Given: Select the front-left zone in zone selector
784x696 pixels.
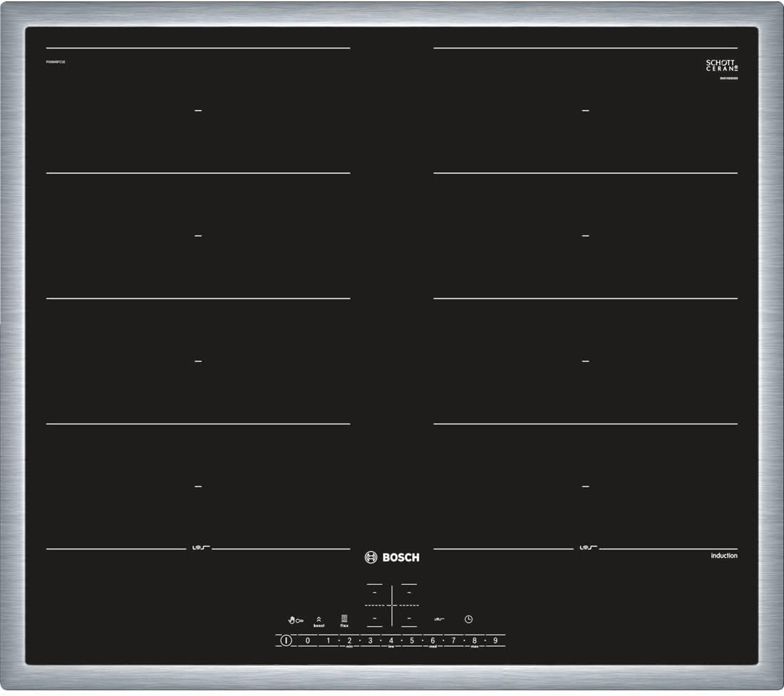Looking at the screenshot, I should click(375, 618).
